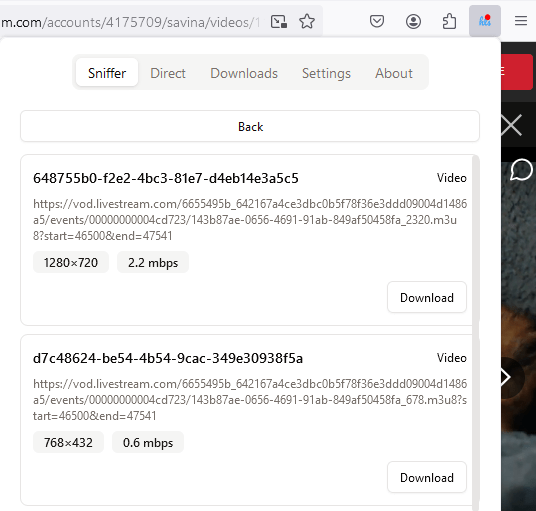The height and width of the screenshot is (511, 536).
Task: Download the 1280×720 video stream
Action: (x=427, y=297)
